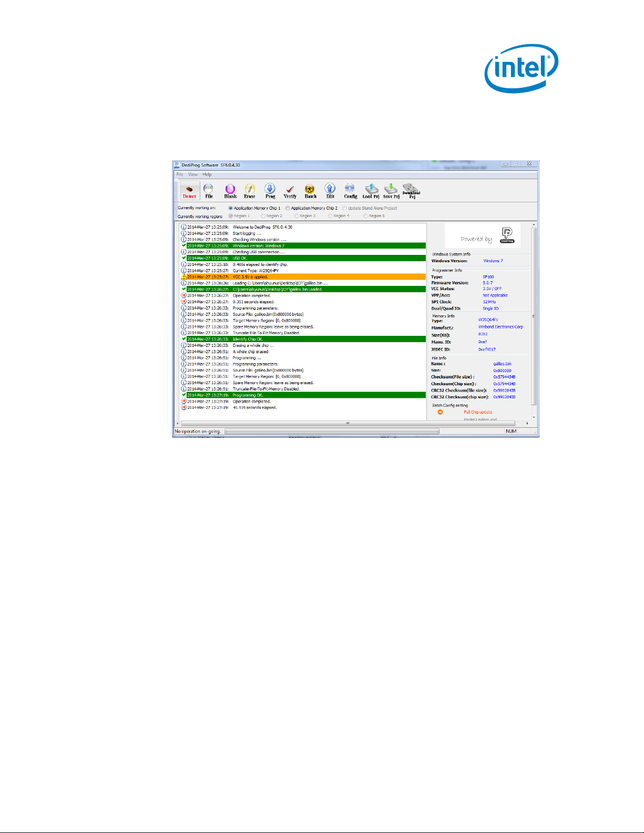644x833 pixels.
Task: Select the 'Programming OK.' log row
Action: coord(306,395)
